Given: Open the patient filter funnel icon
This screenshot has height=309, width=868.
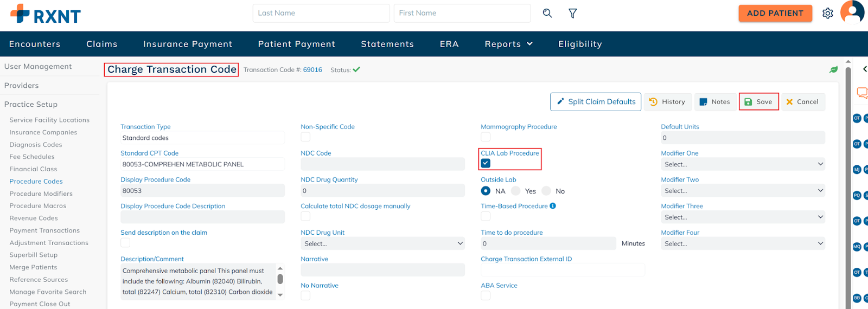Looking at the screenshot, I should (572, 13).
